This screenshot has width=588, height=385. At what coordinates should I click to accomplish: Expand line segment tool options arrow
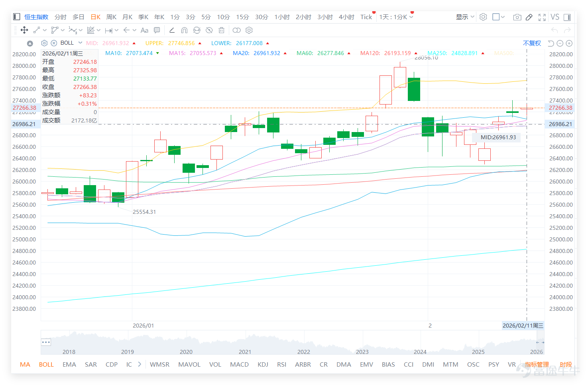point(44,30)
